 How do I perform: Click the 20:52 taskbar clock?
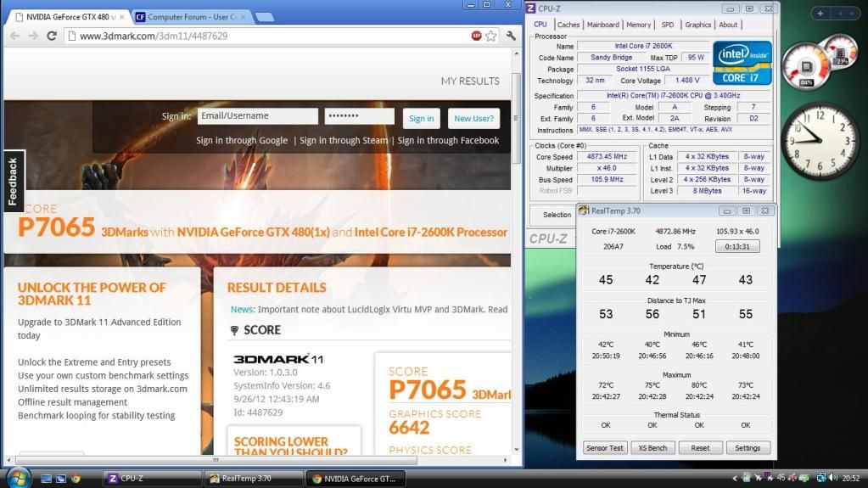(851, 478)
